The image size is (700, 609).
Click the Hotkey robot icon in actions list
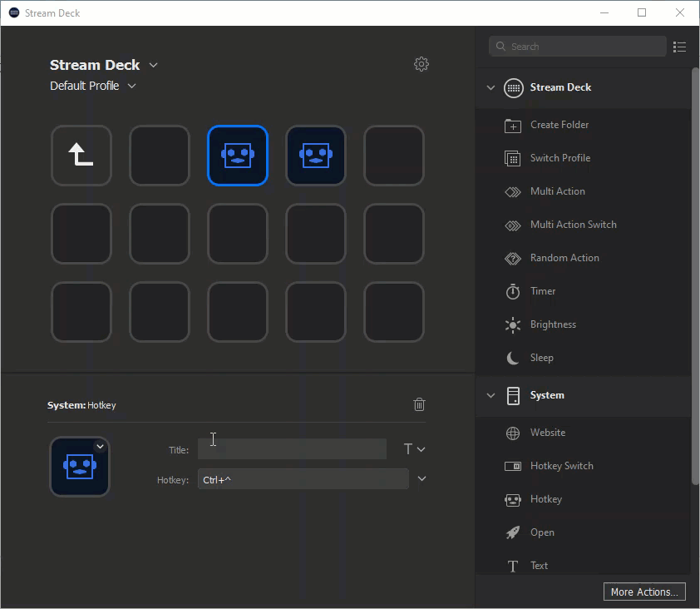coord(512,499)
